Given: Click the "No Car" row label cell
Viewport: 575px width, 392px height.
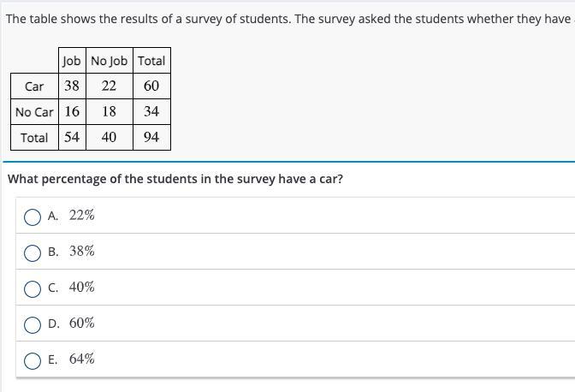Looking at the screenshot, I should [34, 112].
